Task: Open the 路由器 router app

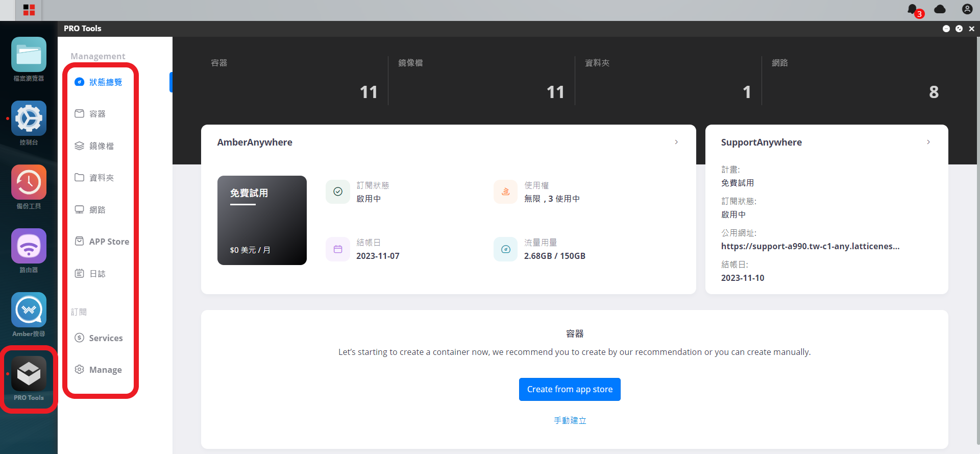Action: click(x=29, y=246)
